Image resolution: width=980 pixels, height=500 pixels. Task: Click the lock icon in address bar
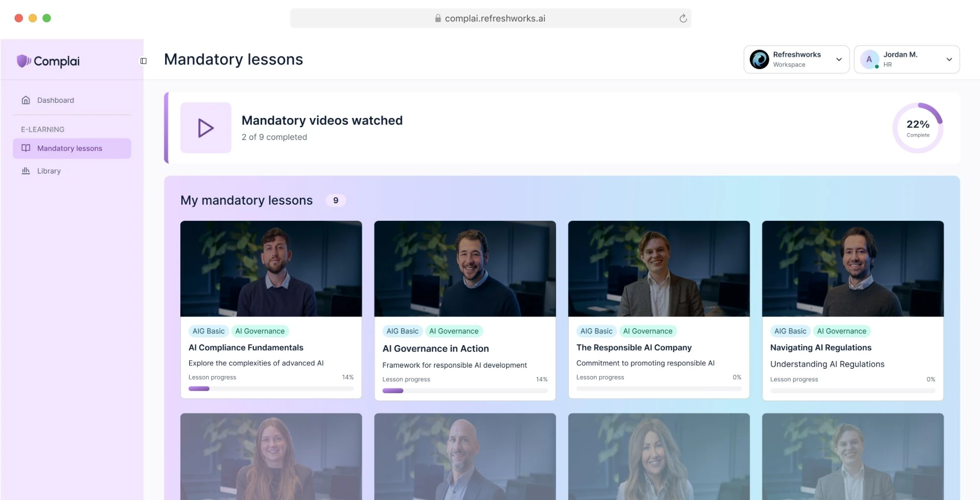438,19
